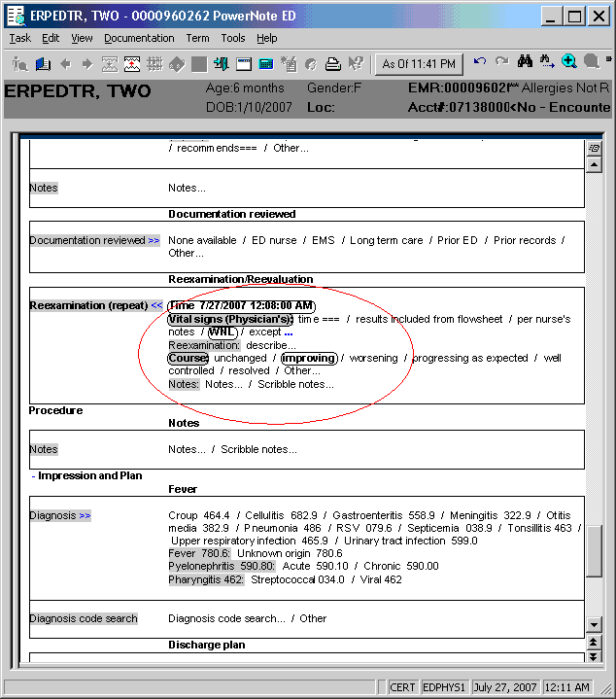This screenshot has width=616, height=699.
Task: Open the Documentation menu
Action: point(139,38)
